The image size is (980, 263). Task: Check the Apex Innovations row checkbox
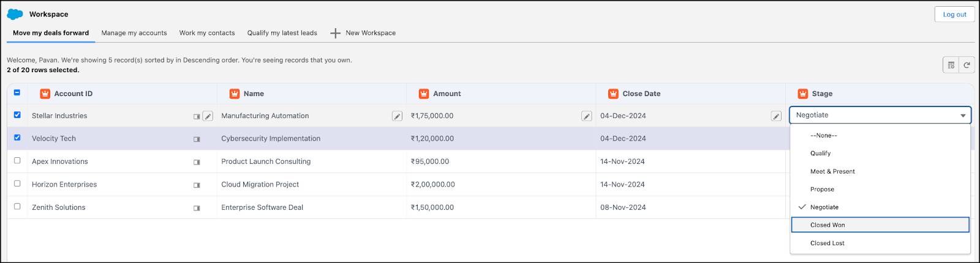[x=17, y=160]
